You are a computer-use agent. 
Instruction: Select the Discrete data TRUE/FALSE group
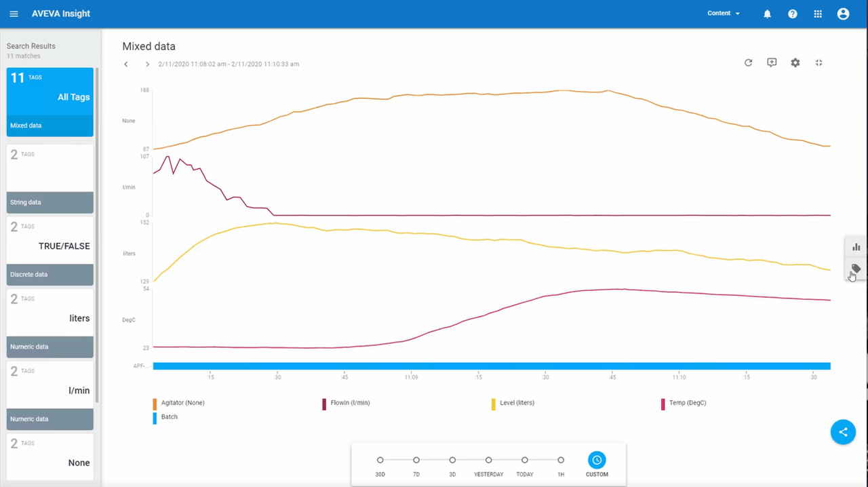coord(50,251)
